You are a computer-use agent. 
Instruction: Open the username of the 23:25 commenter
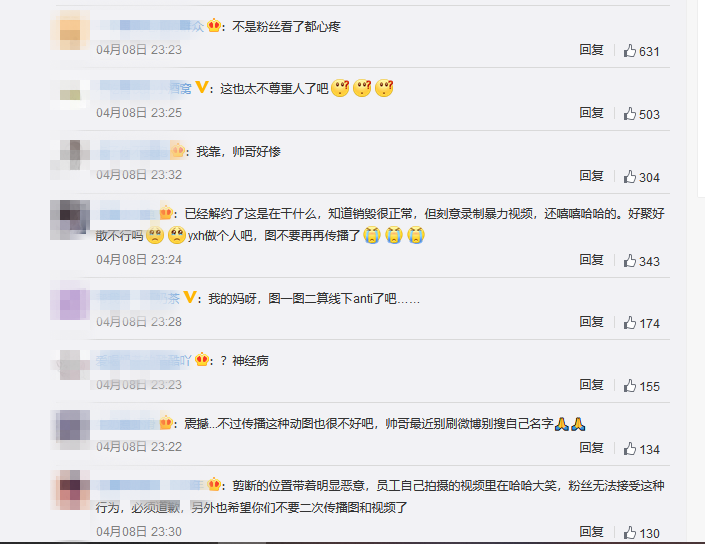[143, 88]
